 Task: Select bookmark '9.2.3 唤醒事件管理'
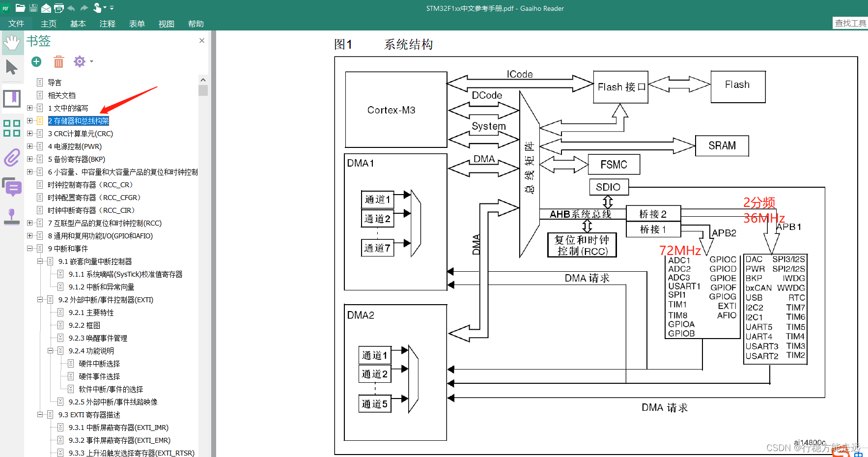tap(98, 338)
